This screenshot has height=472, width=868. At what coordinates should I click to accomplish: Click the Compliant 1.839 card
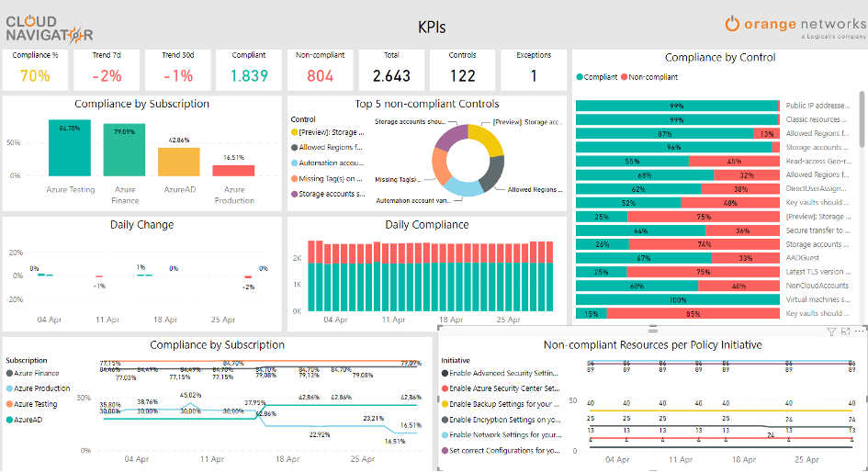(x=249, y=70)
